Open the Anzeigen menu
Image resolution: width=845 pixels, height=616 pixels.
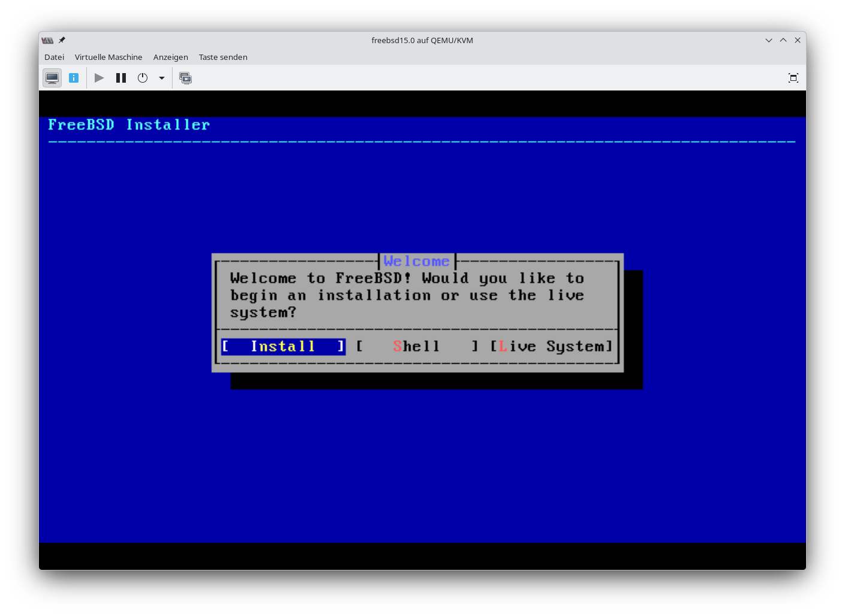[170, 57]
